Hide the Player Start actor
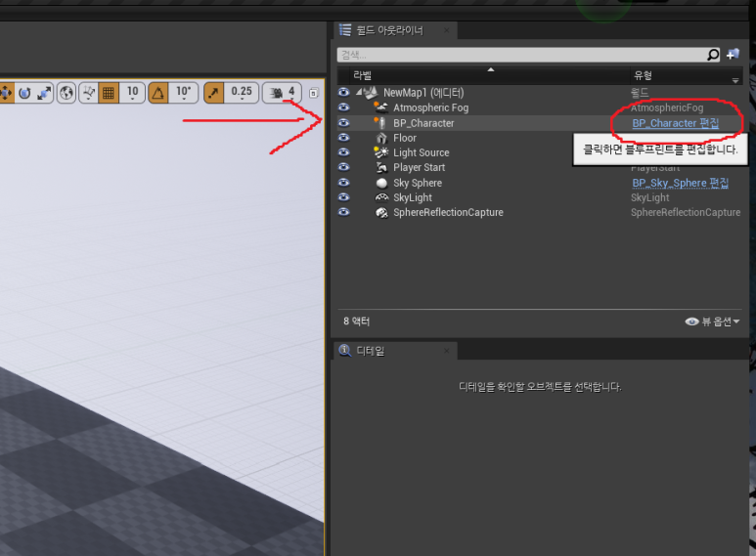This screenshot has width=756, height=556. (343, 167)
